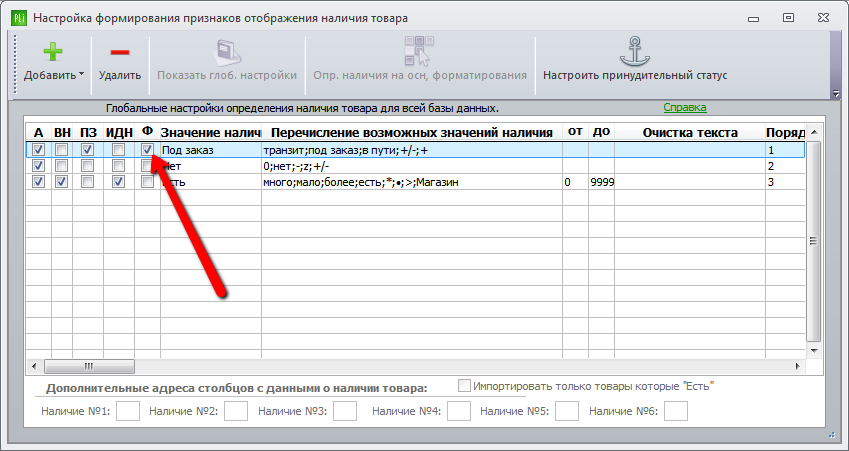The width and height of the screenshot is (849, 451).
Task: Click horizontal scrollbar right arrow
Action: point(798,367)
